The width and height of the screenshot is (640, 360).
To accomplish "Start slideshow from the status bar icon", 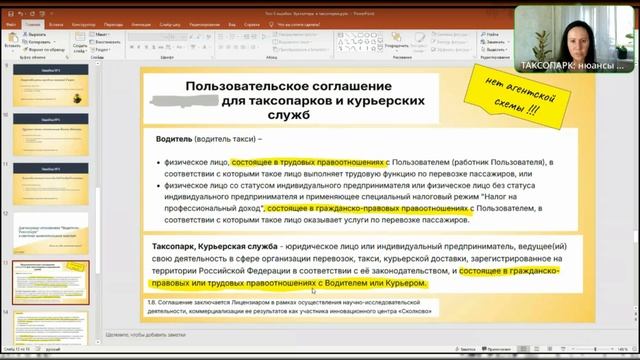I will (x=563, y=349).
